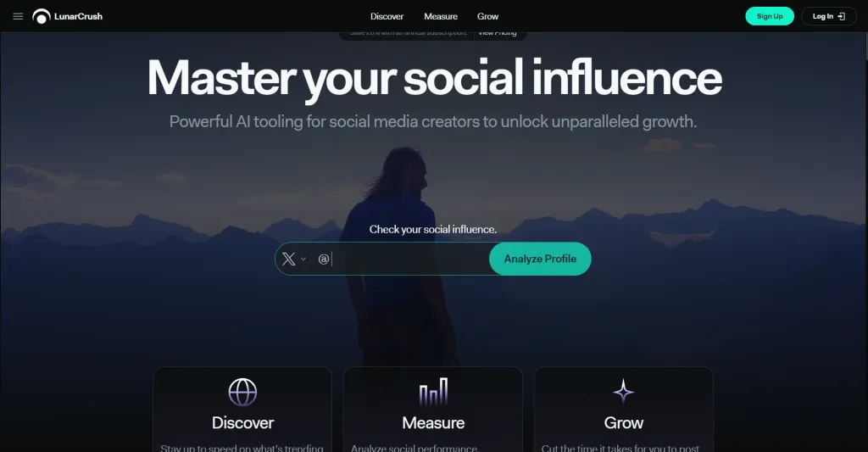Open the Discover navigation menu
Viewport: 868px width, 452px height.
click(387, 17)
